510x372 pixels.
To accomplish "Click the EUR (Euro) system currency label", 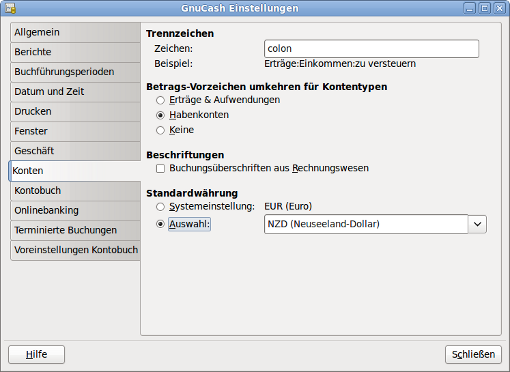I will pos(288,206).
